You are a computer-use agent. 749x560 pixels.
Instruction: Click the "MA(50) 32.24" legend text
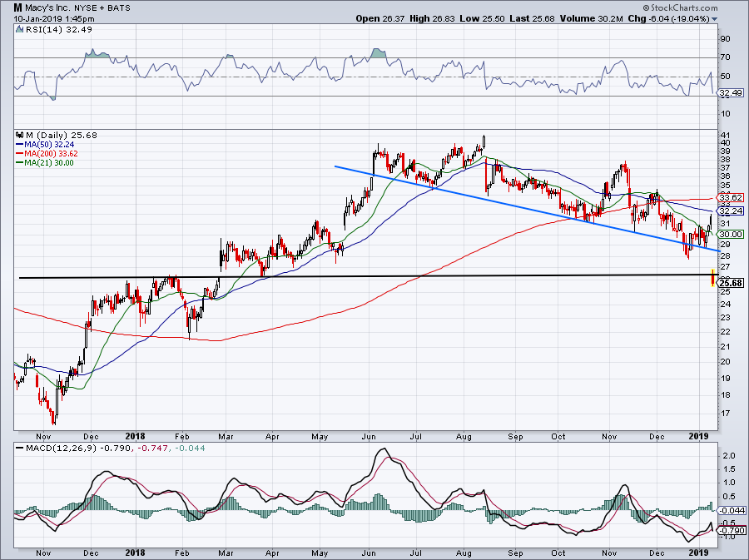coord(50,145)
